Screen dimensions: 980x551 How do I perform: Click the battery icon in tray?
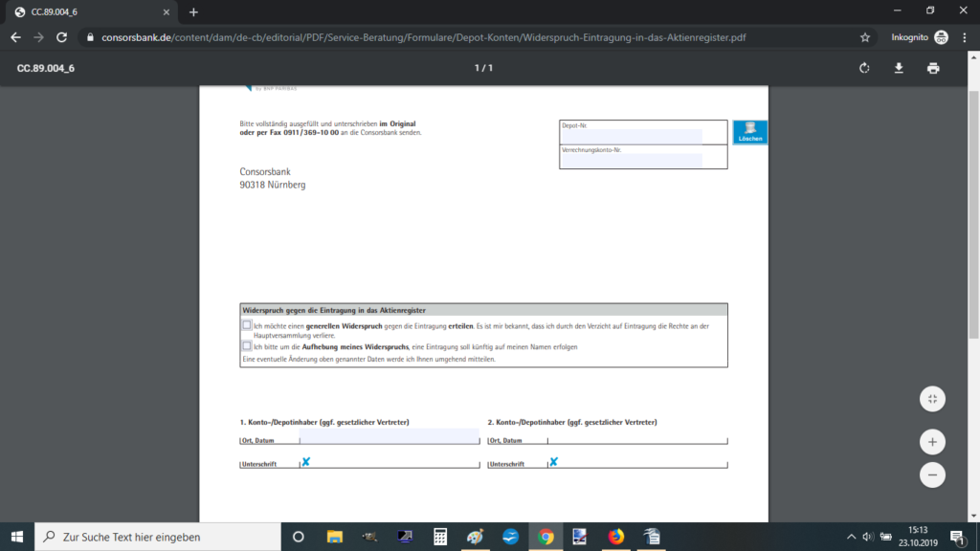pyautogui.click(x=885, y=537)
